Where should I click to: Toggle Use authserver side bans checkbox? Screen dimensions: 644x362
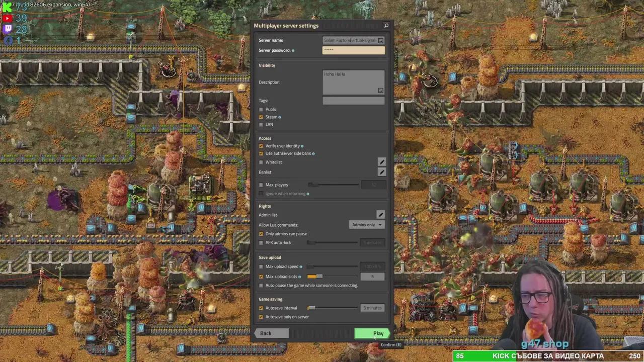pos(261,153)
